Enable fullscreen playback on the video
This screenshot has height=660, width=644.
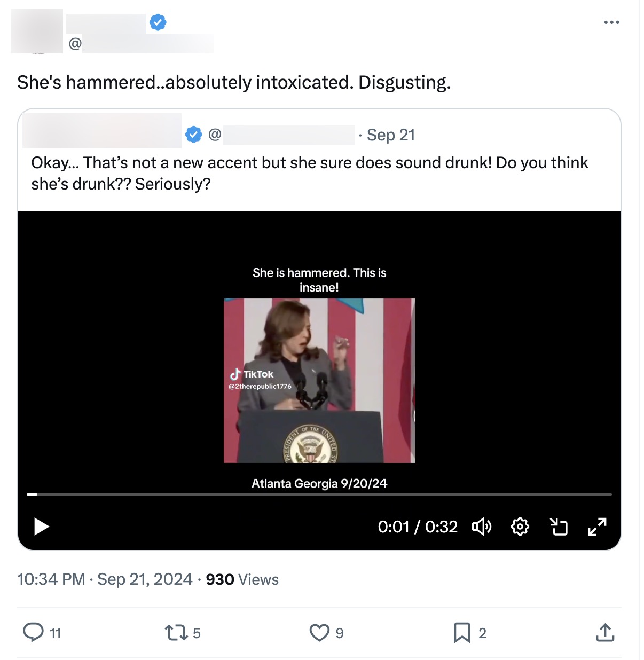[x=597, y=527]
